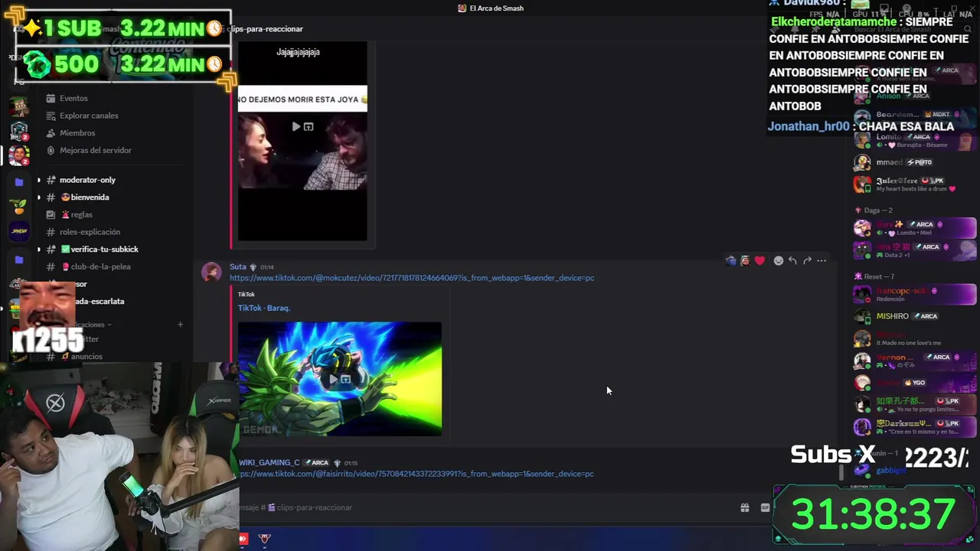Viewport: 980px width, 551px height.
Task: Open gabbigol's member profile
Action: click(915, 470)
